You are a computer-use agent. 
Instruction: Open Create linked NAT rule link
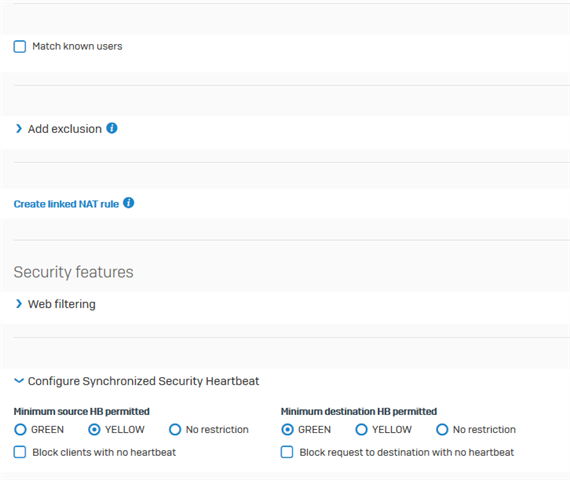pyautogui.click(x=66, y=204)
